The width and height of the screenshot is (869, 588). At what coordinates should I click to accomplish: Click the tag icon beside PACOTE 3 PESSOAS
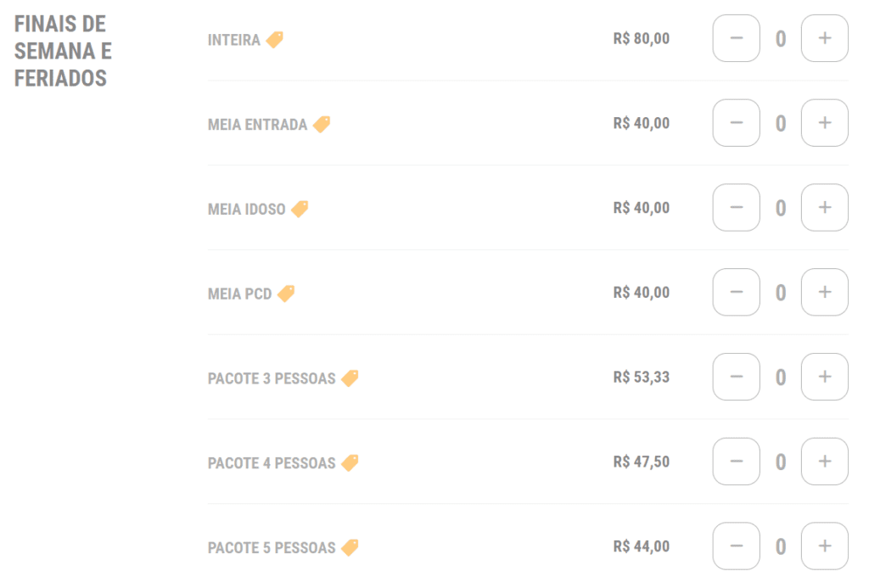pos(350,378)
